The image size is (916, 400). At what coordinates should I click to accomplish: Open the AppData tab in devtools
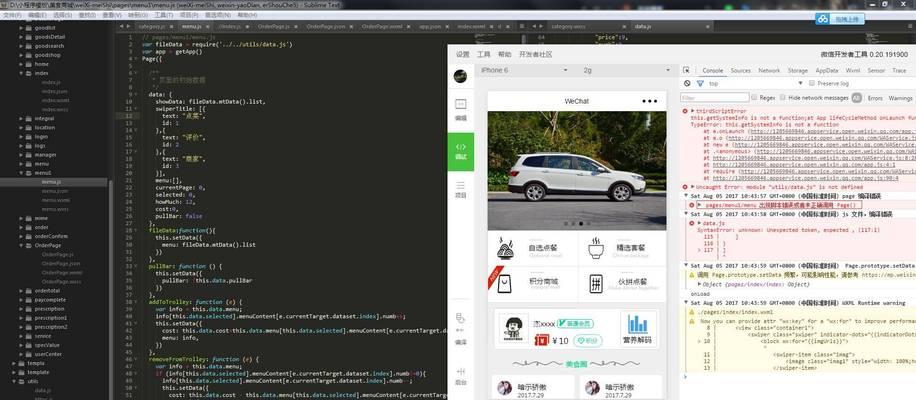tap(827, 70)
